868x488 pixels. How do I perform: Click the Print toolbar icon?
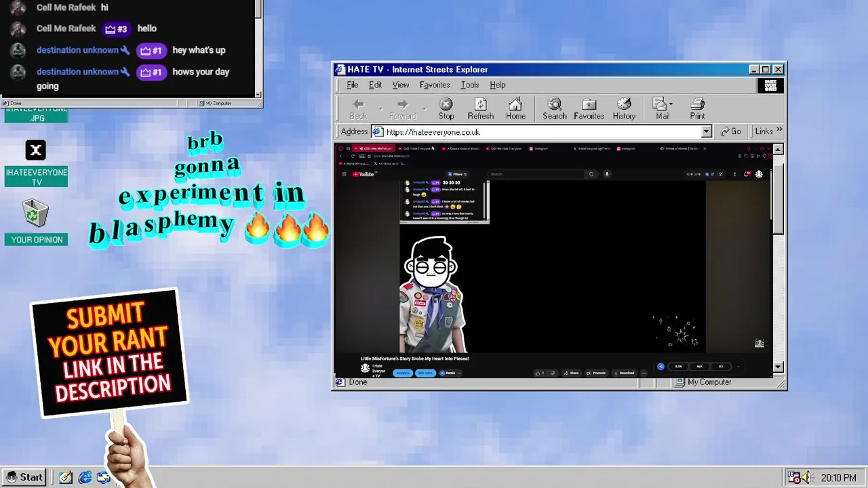[x=697, y=108]
